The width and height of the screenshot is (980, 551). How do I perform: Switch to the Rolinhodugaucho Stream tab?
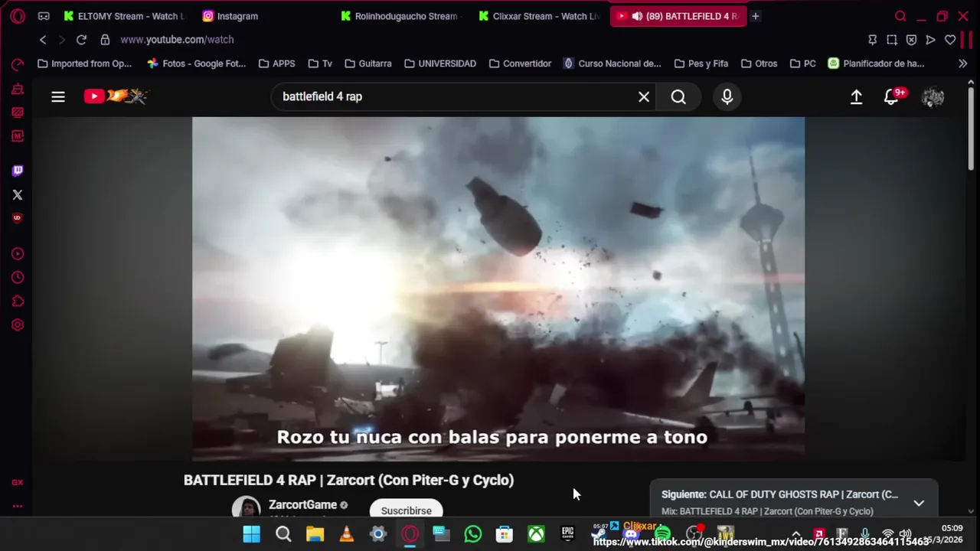[400, 16]
